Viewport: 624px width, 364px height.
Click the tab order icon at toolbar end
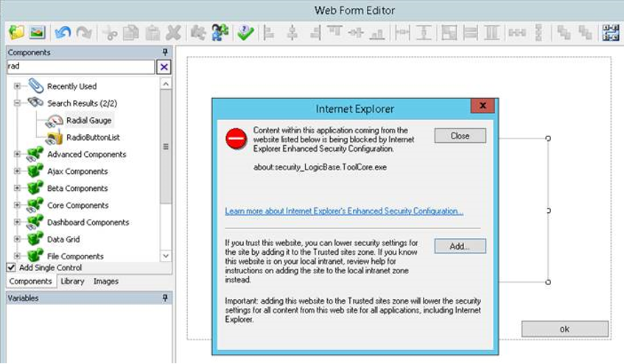point(610,33)
